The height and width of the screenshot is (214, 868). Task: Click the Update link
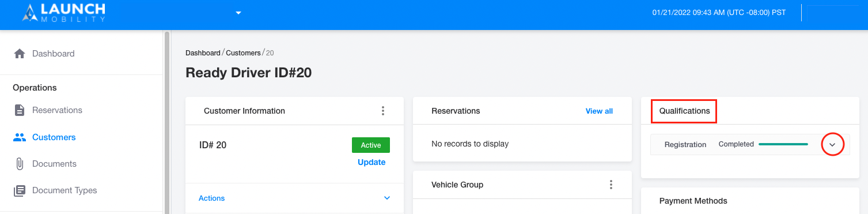(372, 162)
